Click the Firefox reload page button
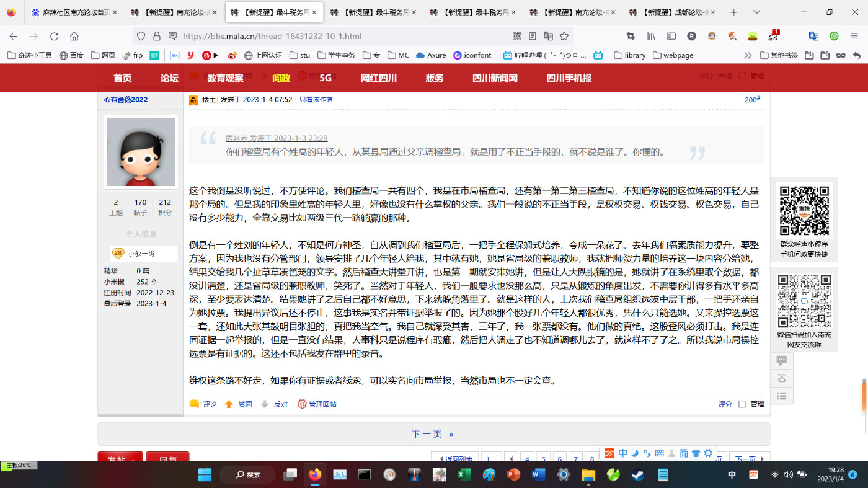Image resolution: width=868 pixels, height=488 pixels. pos(54,37)
